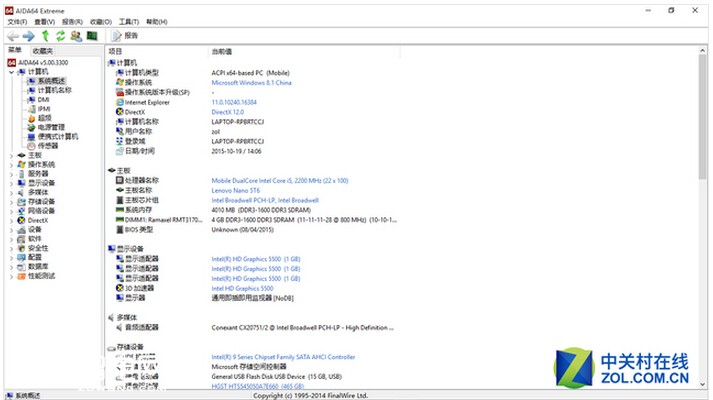
Task: Click the 3D 加速器 row icon
Action: 120,288
